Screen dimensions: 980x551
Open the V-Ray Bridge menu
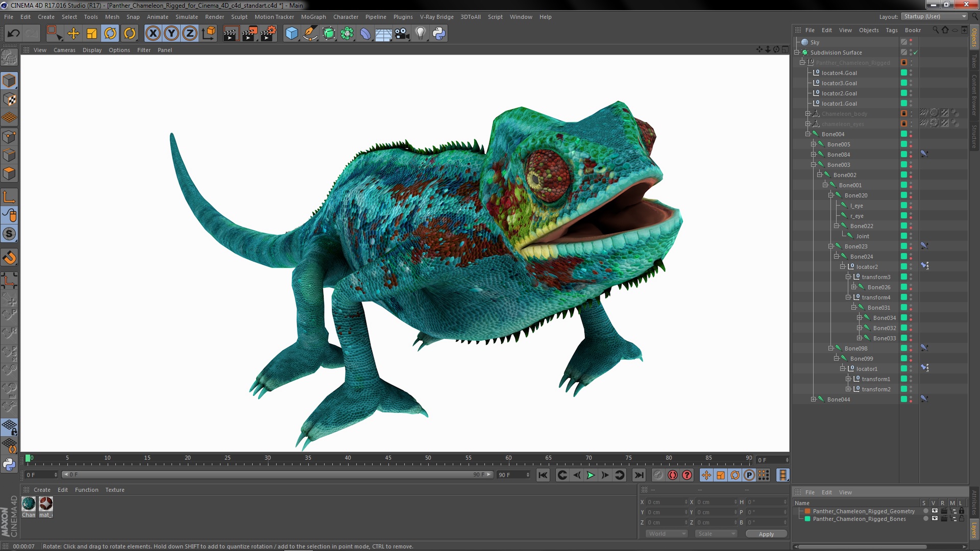pyautogui.click(x=437, y=17)
